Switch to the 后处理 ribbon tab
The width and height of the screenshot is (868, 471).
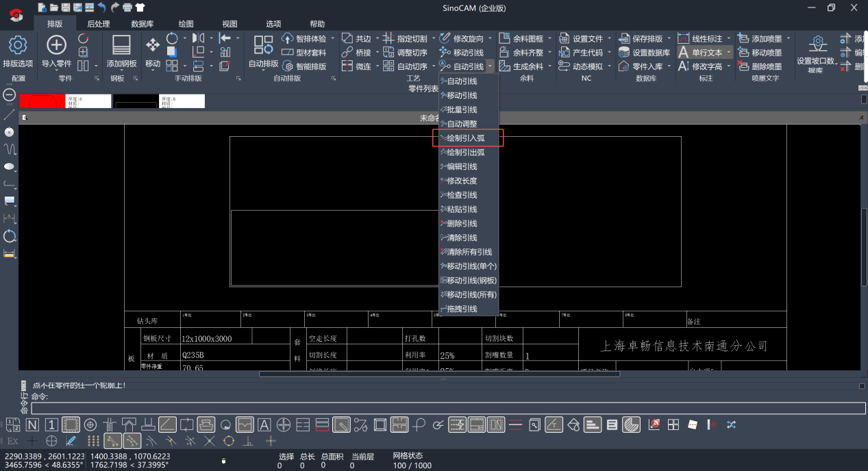coord(98,24)
